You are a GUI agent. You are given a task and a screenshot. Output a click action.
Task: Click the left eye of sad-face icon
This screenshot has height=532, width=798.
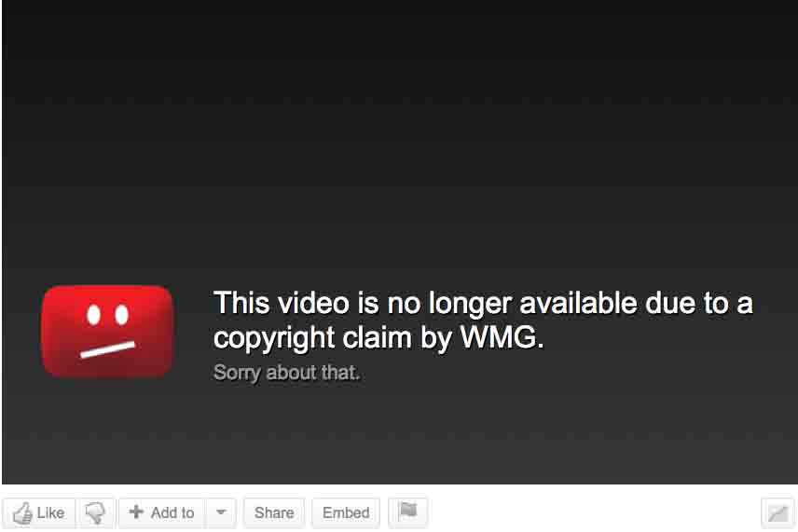click(x=93, y=315)
